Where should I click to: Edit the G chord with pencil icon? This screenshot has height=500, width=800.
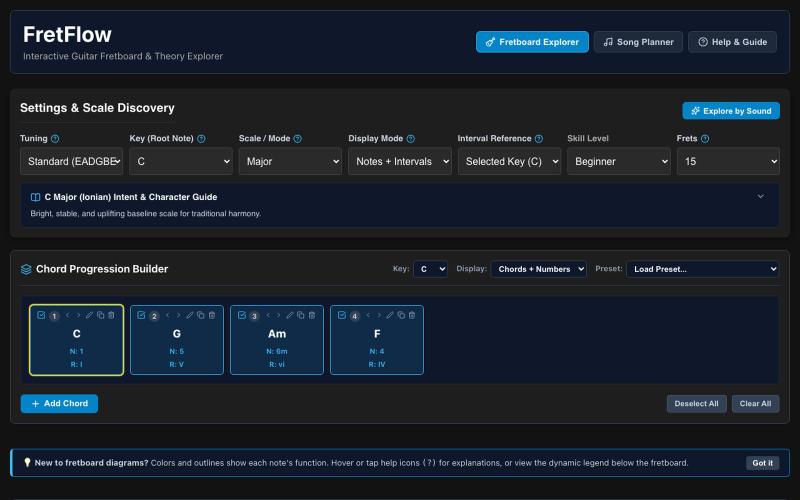189,315
